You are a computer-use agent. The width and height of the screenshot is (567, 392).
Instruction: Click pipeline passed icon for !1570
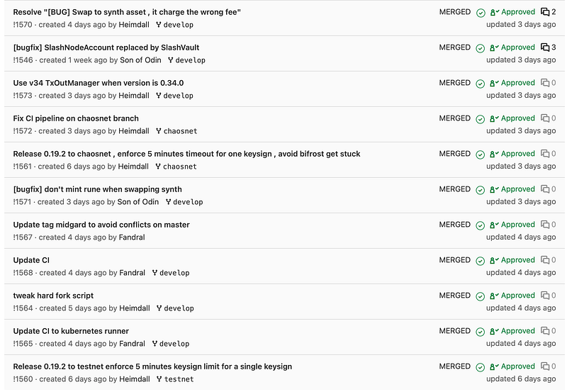(481, 13)
